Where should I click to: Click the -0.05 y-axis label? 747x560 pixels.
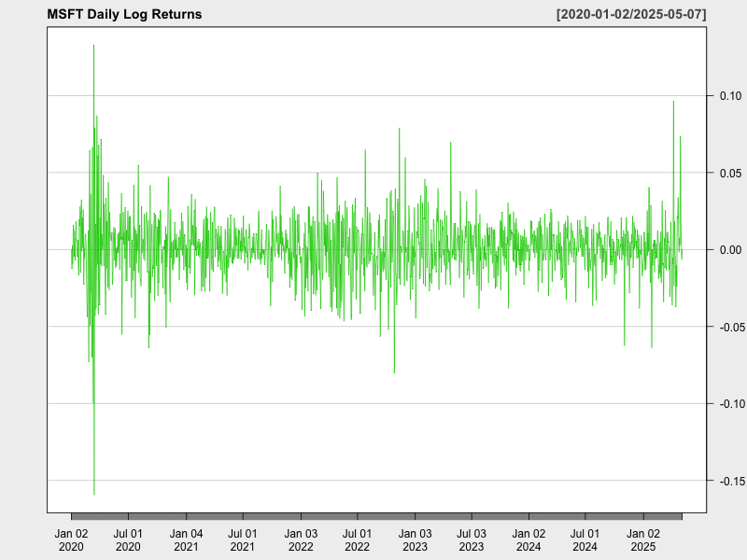coord(732,328)
